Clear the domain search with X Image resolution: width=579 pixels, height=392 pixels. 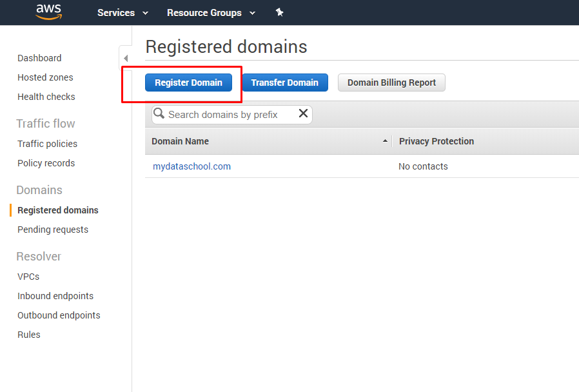click(303, 113)
